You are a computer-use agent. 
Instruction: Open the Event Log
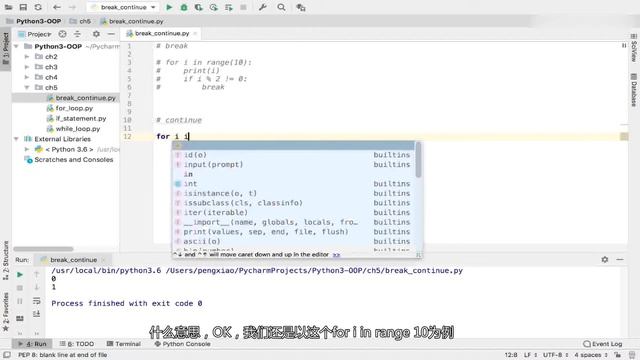[603, 344]
